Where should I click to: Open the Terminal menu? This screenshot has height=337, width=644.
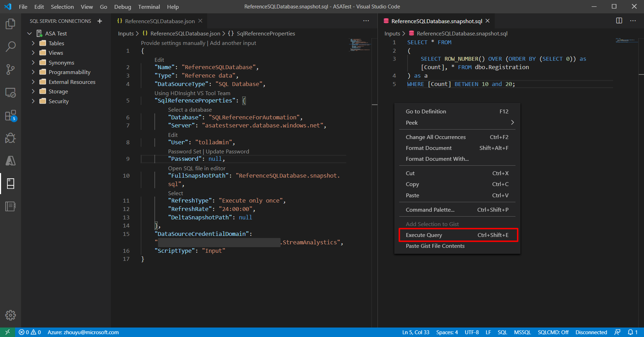tap(149, 6)
